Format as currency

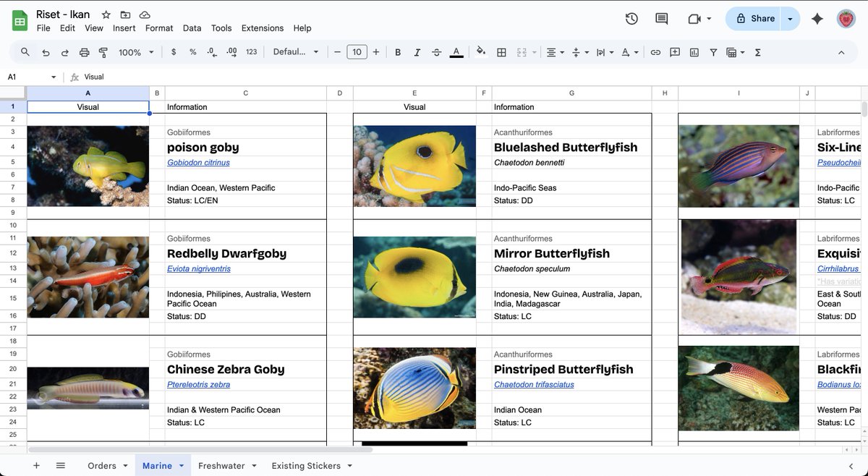click(x=174, y=52)
